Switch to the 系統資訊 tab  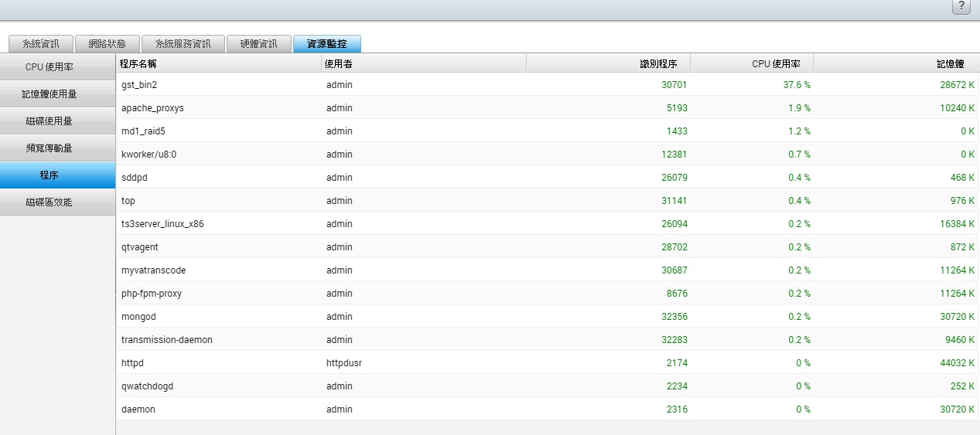pyautogui.click(x=41, y=44)
